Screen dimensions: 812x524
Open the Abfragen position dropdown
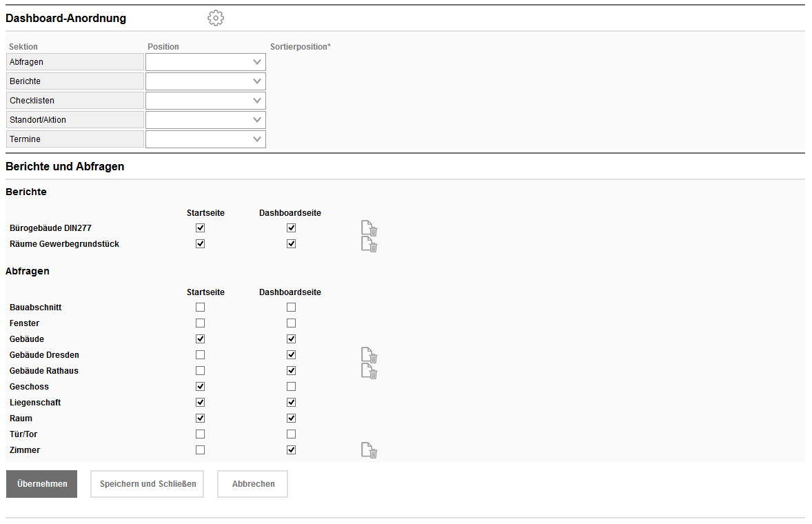click(205, 62)
